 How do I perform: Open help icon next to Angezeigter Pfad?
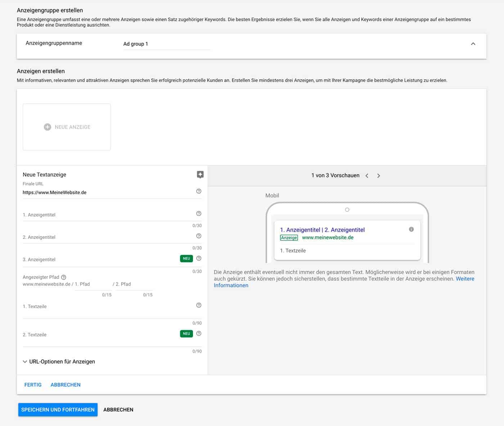[64, 277]
